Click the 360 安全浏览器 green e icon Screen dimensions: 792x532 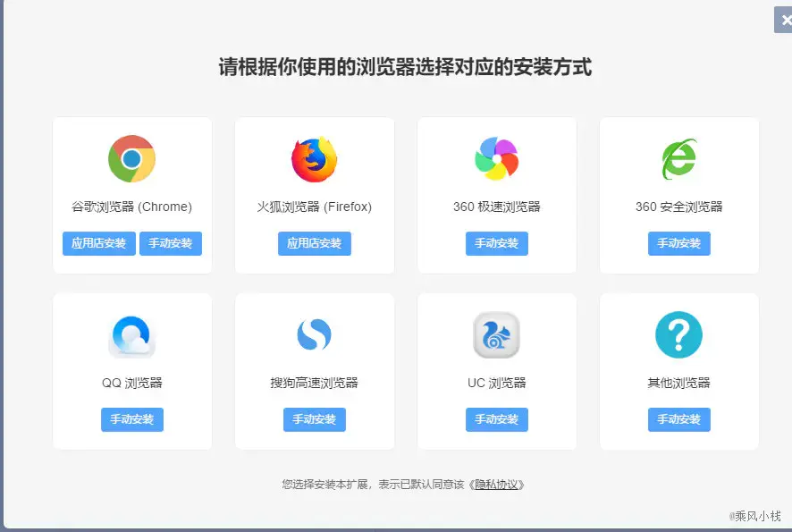point(678,158)
